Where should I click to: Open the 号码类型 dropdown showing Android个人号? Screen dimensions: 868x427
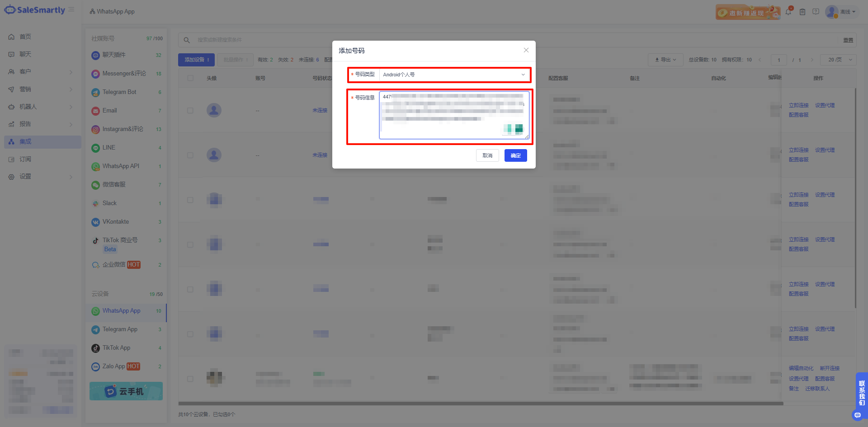point(454,75)
